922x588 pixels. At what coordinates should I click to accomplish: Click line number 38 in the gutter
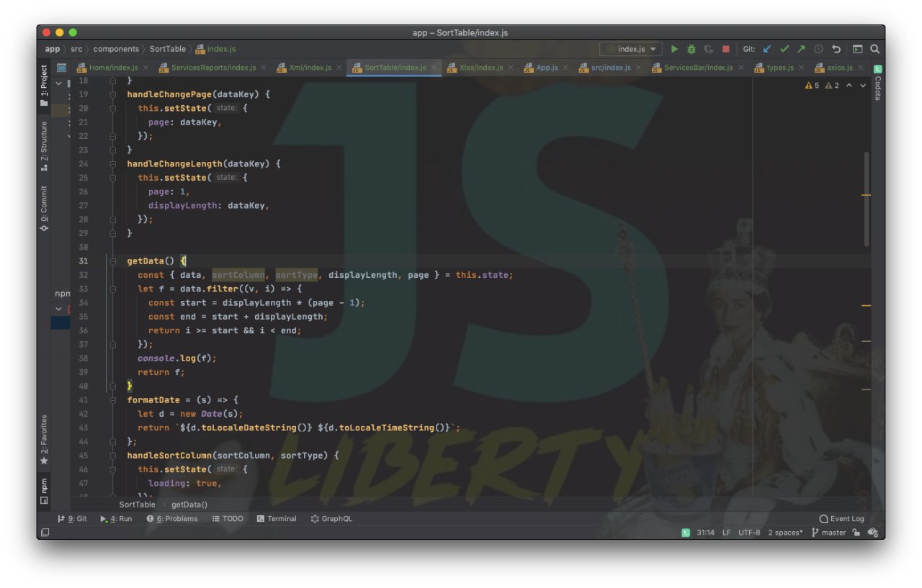(x=84, y=358)
